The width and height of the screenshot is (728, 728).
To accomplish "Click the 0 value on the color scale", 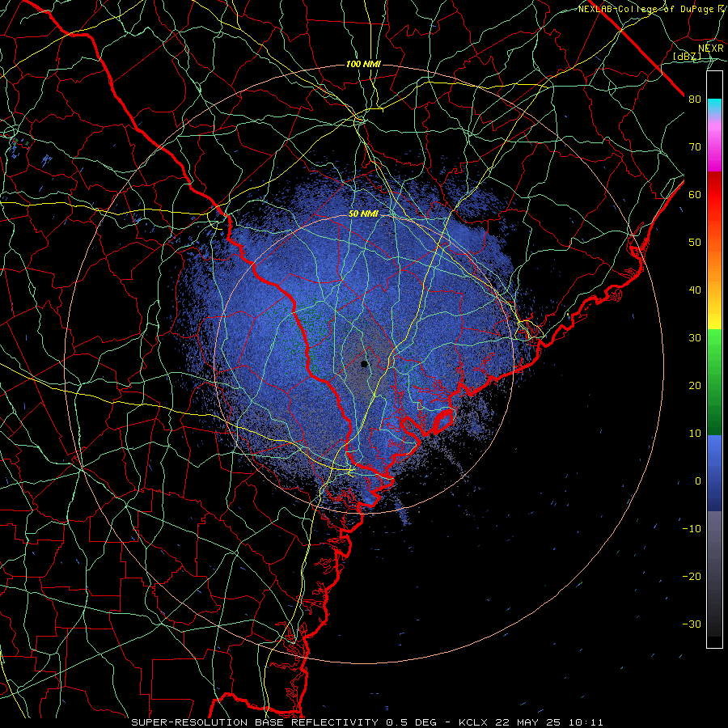I will [x=698, y=481].
